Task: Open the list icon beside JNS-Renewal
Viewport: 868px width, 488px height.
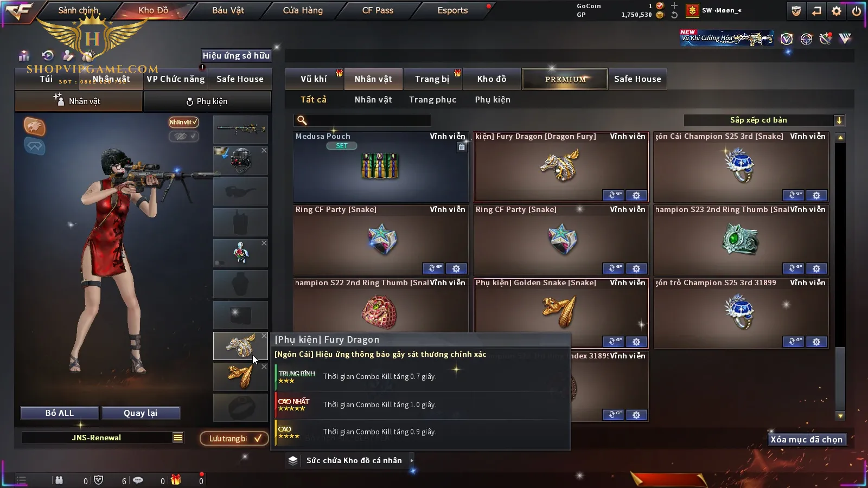Action: pos(178,438)
